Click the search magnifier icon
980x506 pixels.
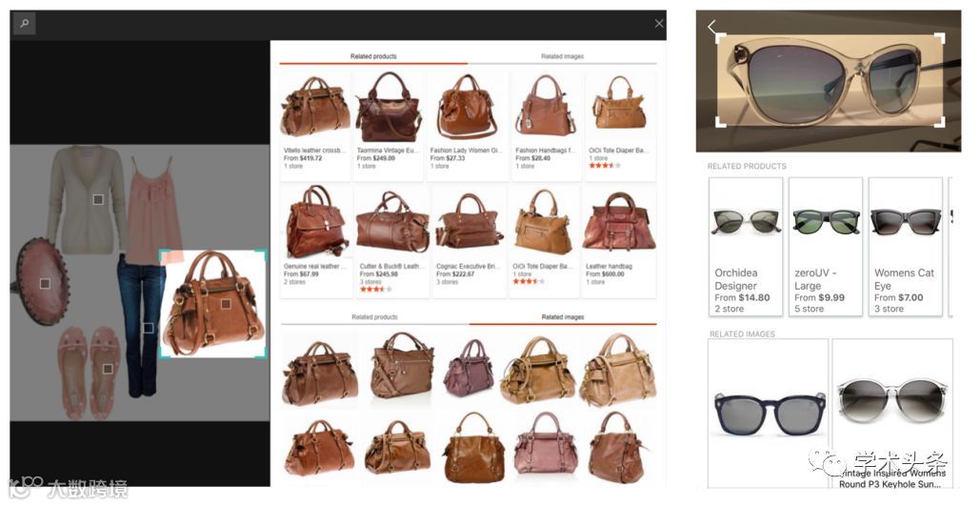pyautogui.click(x=24, y=24)
